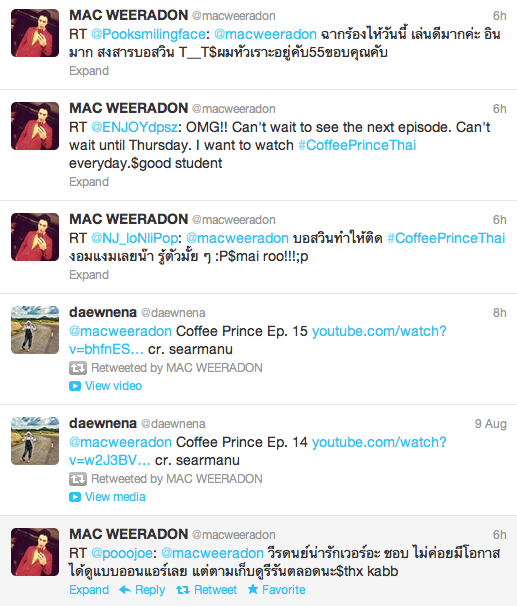Click retweet badge icon under Ep. 14 tweet

[78, 479]
